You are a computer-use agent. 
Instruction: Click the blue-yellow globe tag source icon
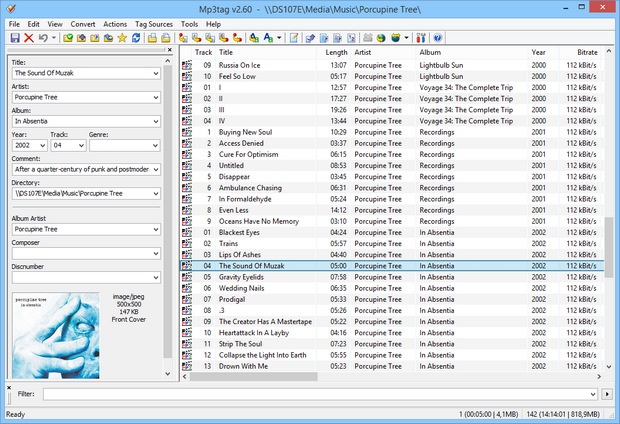395,38
